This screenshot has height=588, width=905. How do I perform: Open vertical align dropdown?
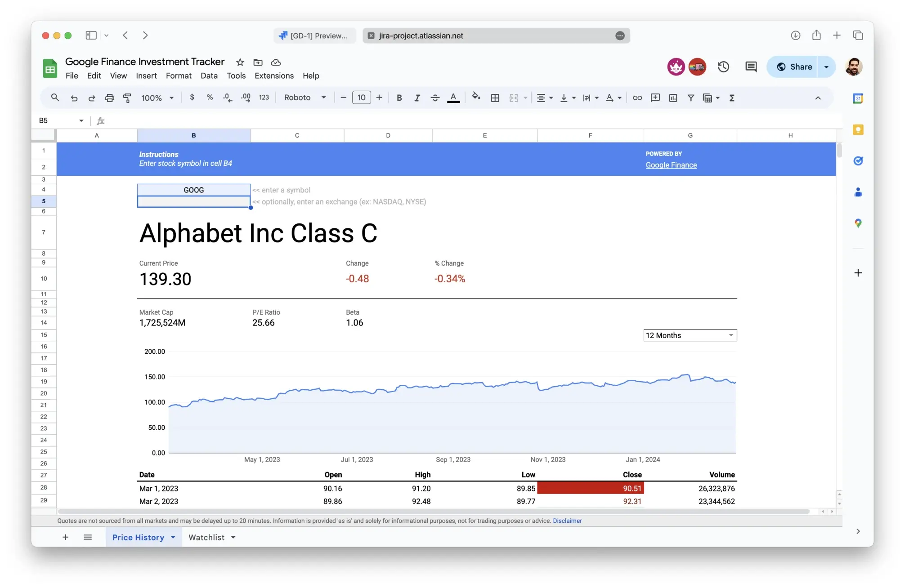(x=568, y=98)
